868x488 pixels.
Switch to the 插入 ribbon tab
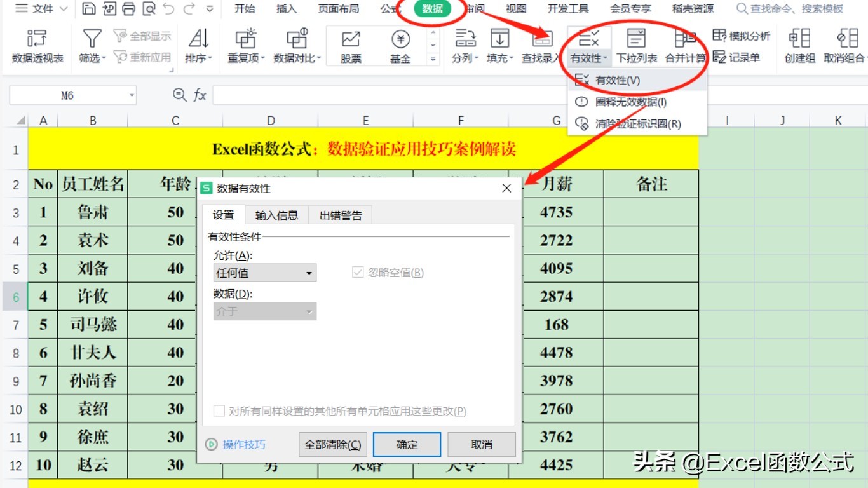[286, 9]
